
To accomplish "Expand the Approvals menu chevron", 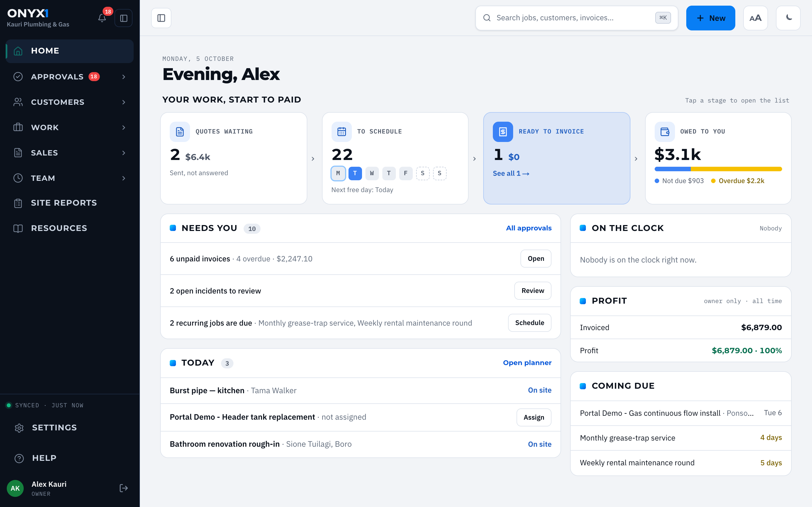I will point(124,77).
